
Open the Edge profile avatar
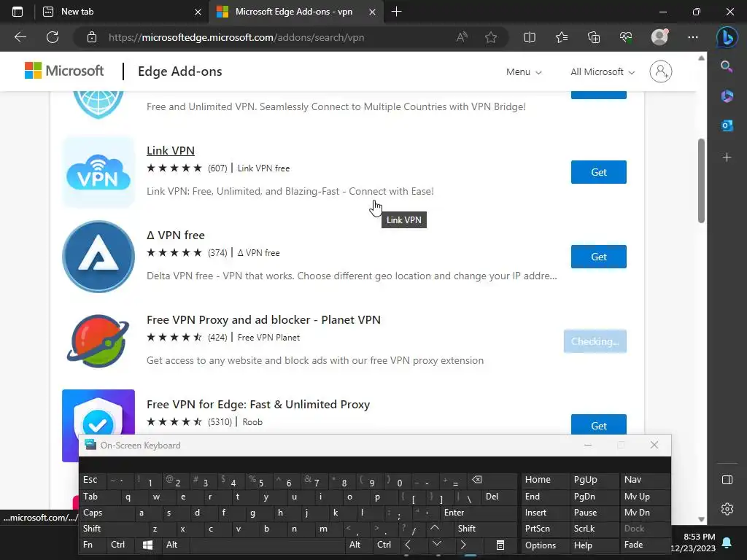[659, 37]
